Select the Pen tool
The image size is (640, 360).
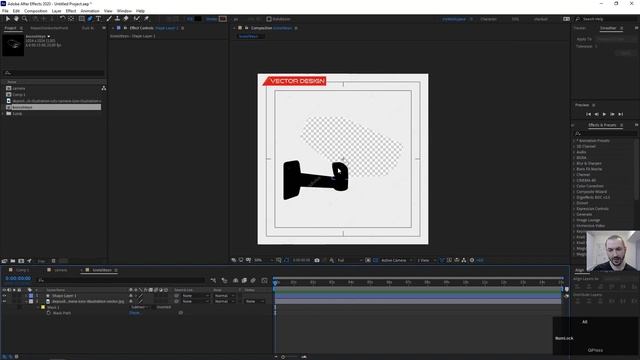90,19
